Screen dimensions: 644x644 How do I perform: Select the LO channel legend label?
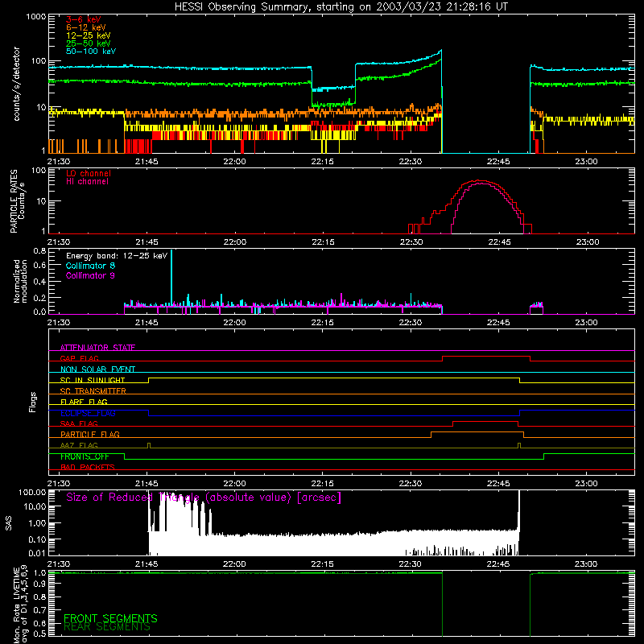point(89,173)
